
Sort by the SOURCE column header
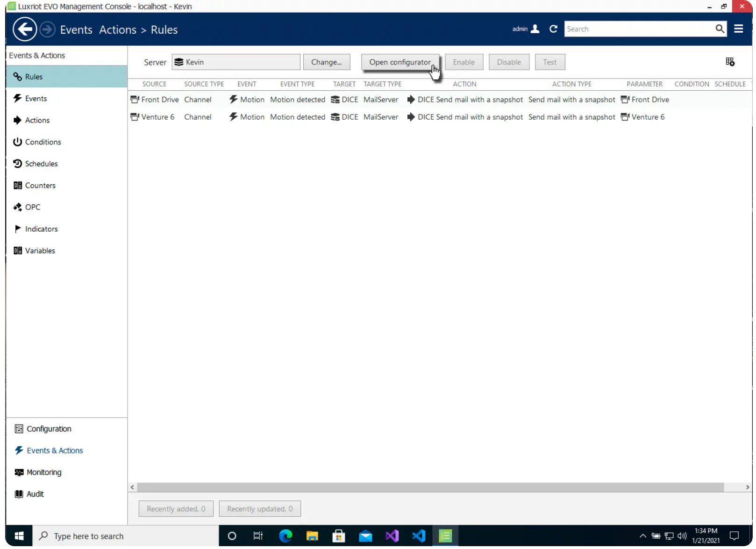[154, 84]
